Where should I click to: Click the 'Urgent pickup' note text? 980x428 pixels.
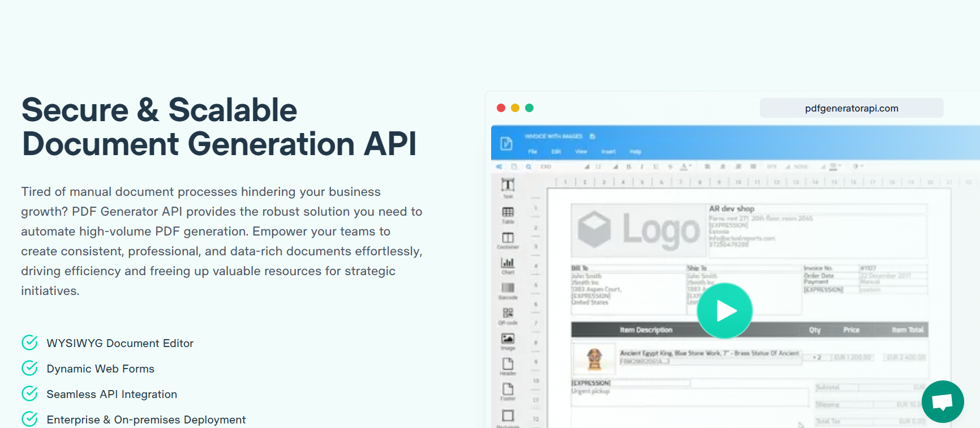tap(590, 391)
